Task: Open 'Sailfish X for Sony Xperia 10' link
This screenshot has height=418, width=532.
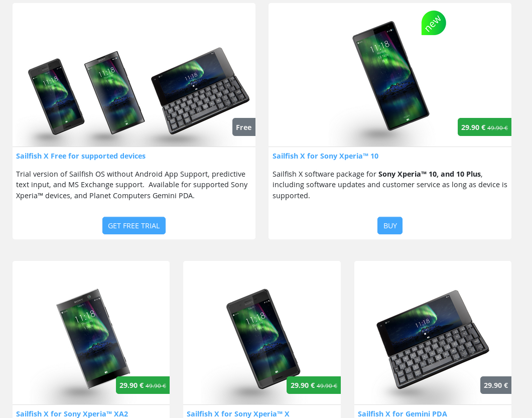Action: coord(325,156)
